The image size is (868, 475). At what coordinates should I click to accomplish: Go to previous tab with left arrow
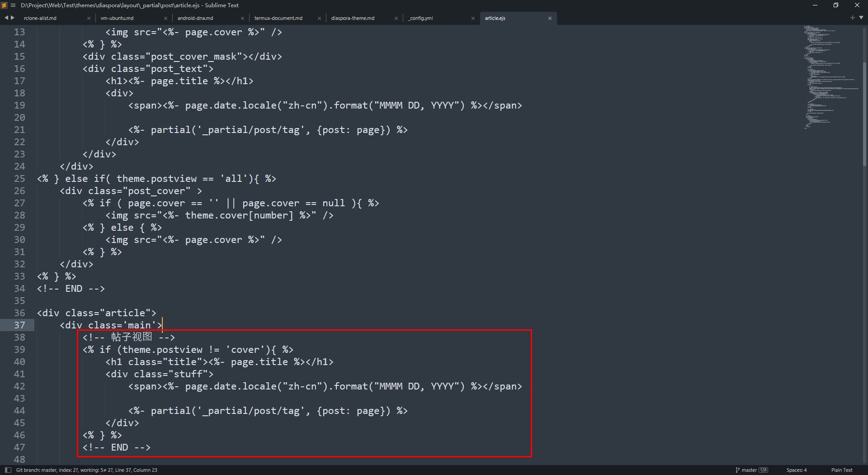click(x=6, y=18)
